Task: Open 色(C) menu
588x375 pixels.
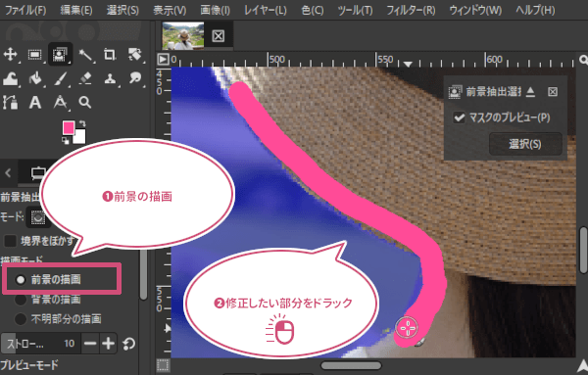Action: [x=313, y=10]
